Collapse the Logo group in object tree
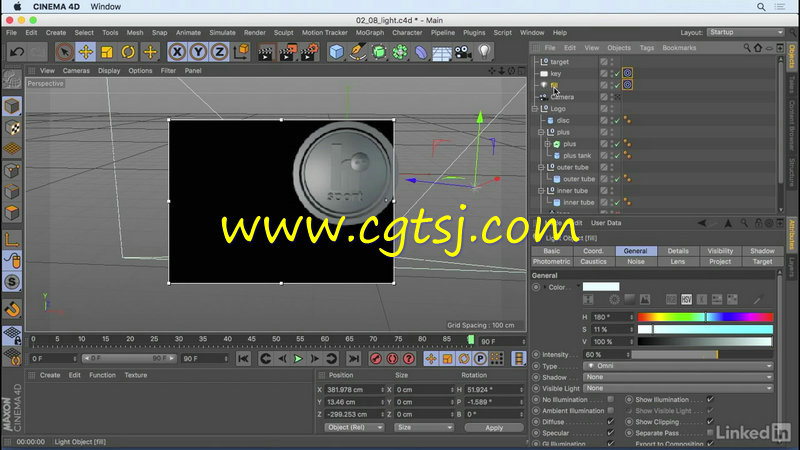The image size is (800, 450). pos(535,109)
